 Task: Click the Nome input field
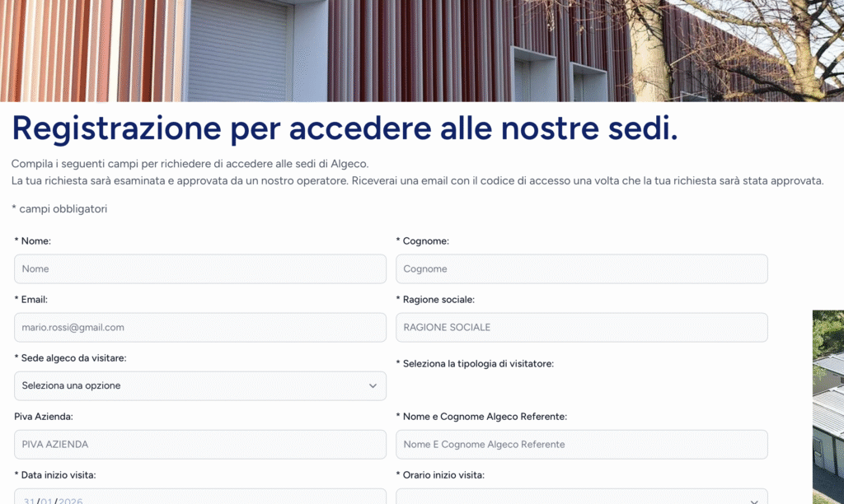click(x=200, y=268)
